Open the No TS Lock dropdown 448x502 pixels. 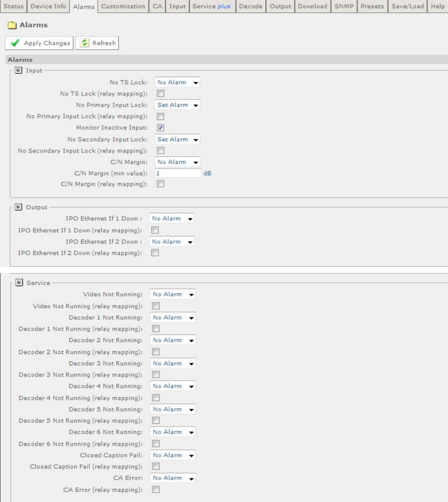[x=177, y=82]
